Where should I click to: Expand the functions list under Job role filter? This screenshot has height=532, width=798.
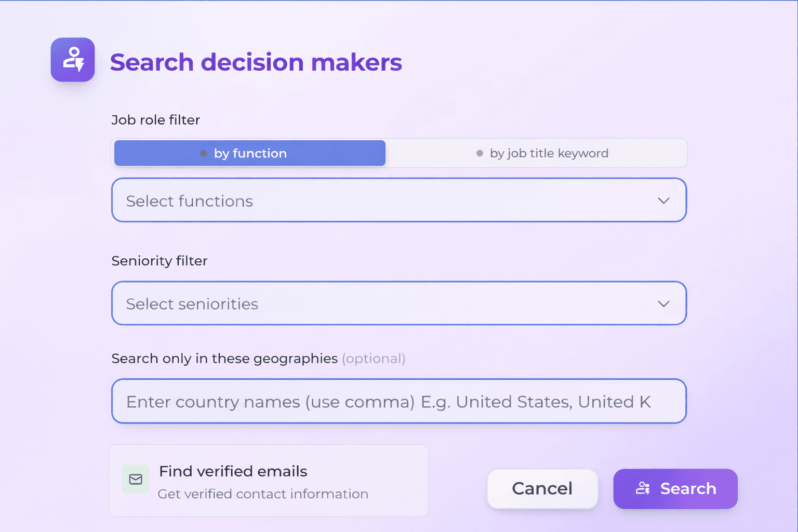tap(398, 201)
